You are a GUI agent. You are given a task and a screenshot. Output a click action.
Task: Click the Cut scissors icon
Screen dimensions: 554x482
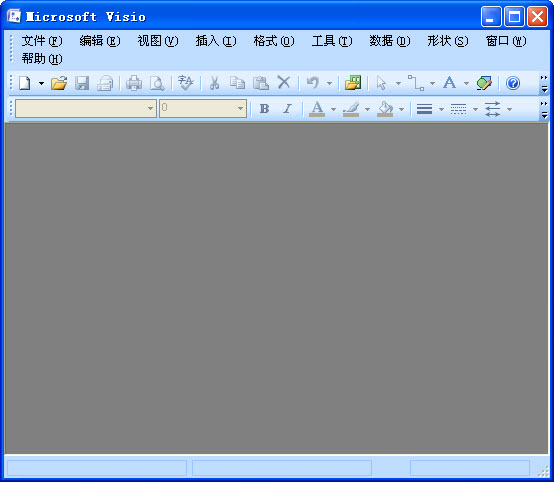coord(214,83)
